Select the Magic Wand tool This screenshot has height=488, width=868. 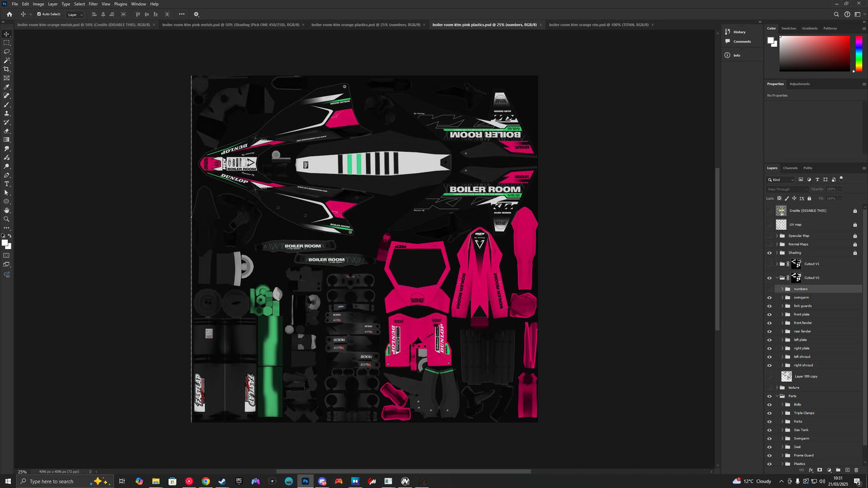pos(7,61)
